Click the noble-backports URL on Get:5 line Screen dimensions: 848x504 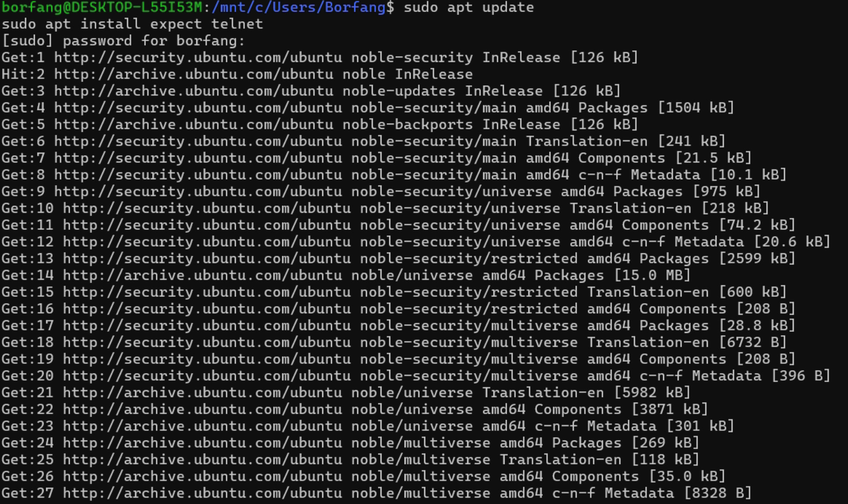[x=193, y=125]
